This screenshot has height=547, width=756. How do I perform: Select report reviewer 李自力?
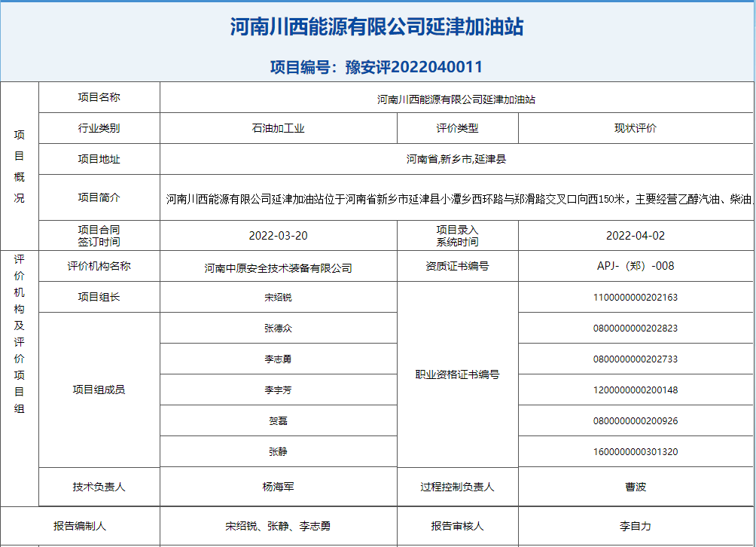[635, 526]
